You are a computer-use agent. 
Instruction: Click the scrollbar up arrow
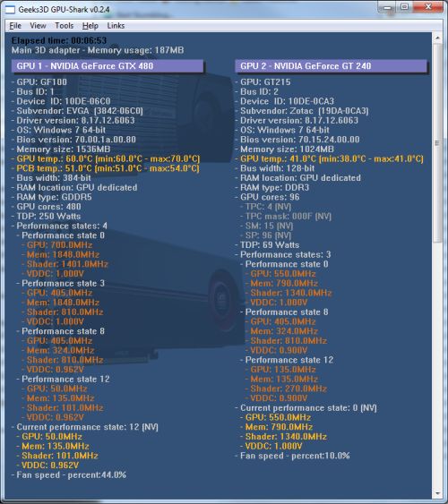(x=437, y=38)
